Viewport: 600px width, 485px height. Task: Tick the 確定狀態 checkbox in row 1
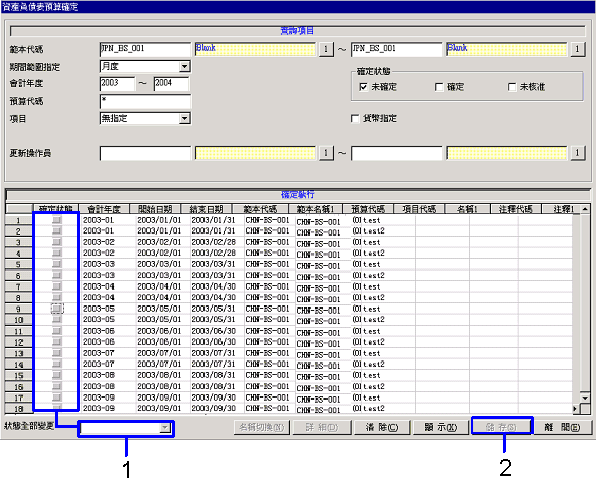pos(57,220)
